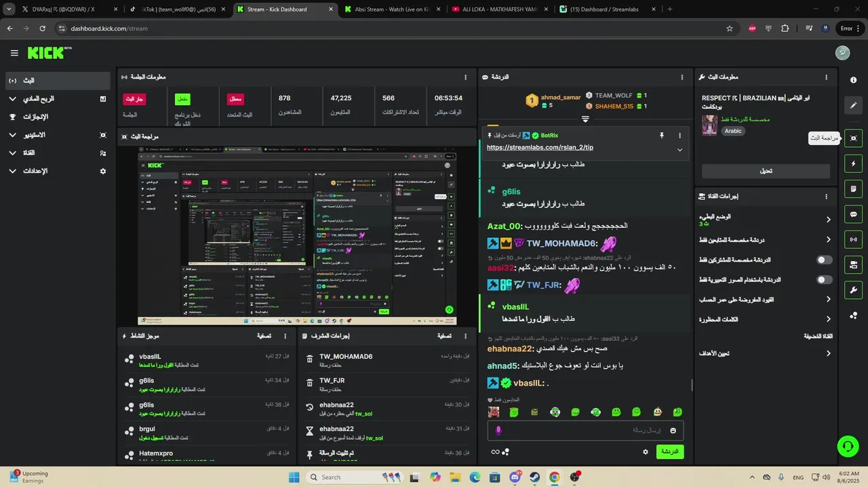Expand the set goals (تعيين الأهداف) option
The width and height of the screenshot is (868, 488).
[765, 353]
